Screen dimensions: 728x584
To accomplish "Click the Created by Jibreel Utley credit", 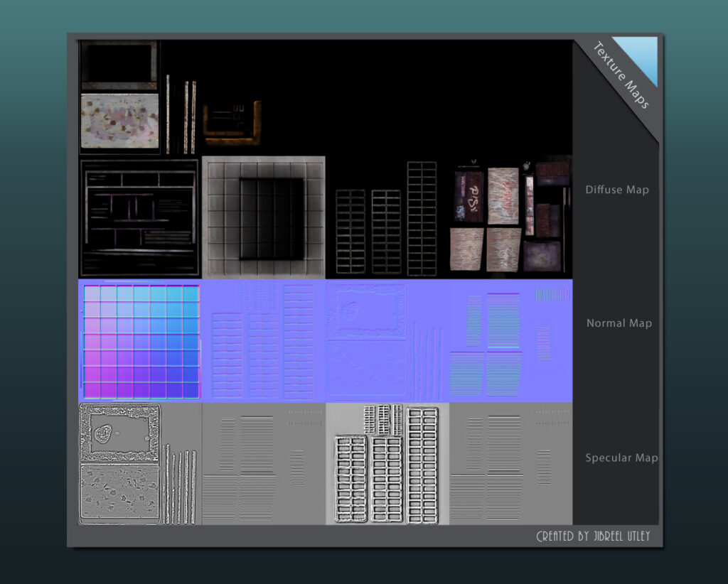I will click(592, 536).
